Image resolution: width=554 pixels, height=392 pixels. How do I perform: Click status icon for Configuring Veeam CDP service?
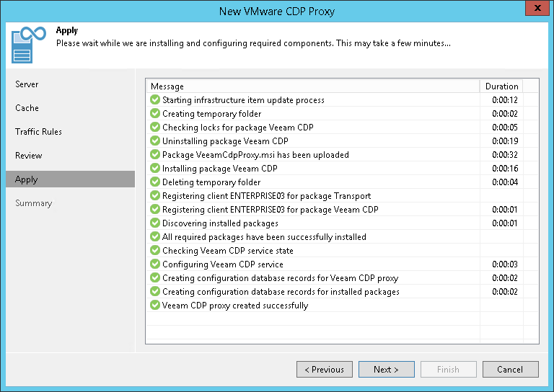pos(155,264)
